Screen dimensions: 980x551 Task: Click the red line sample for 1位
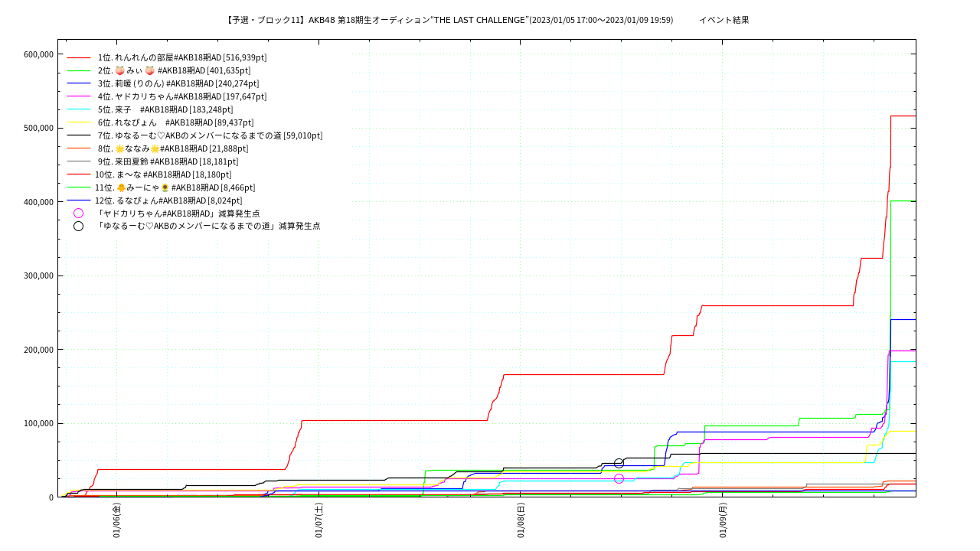coord(78,57)
